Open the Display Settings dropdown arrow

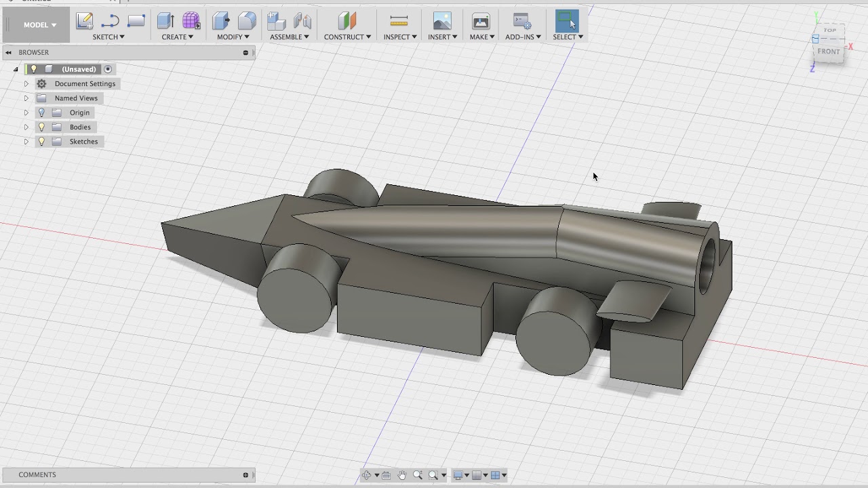click(x=467, y=475)
